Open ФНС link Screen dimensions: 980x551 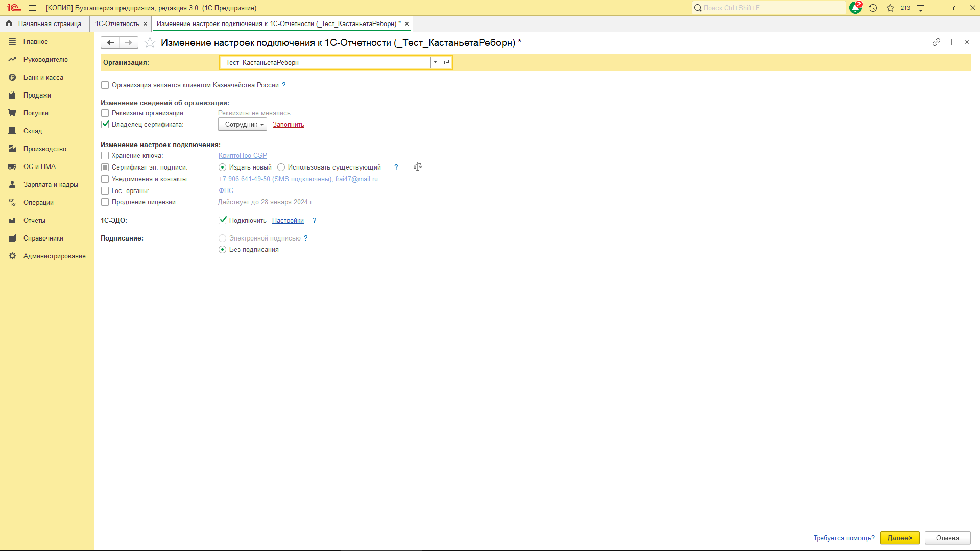[x=226, y=190]
